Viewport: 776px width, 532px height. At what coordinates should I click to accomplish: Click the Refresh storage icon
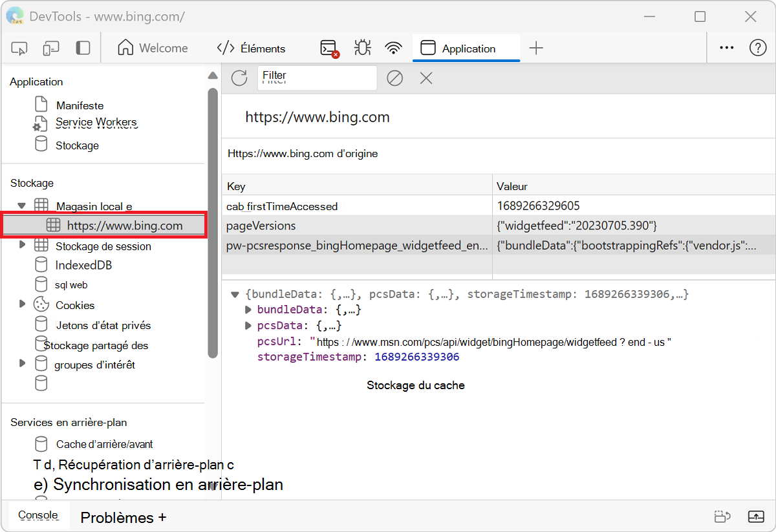click(x=239, y=78)
